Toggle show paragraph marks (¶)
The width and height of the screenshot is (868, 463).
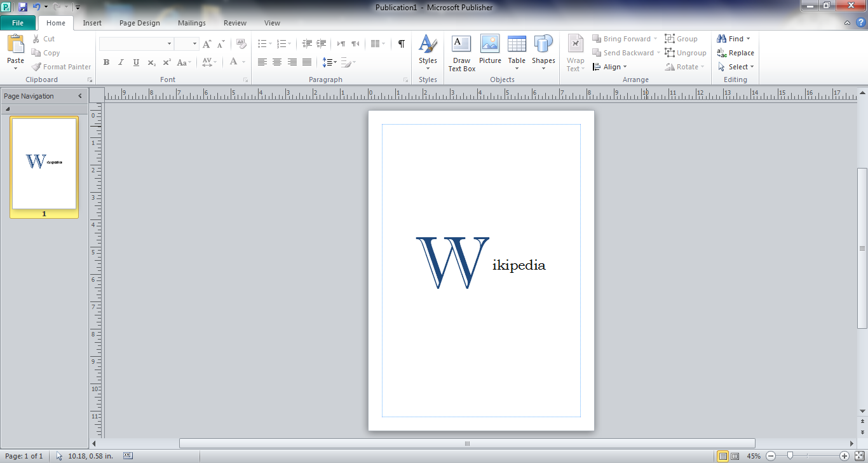pyautogui.click(x=401, y=44)
